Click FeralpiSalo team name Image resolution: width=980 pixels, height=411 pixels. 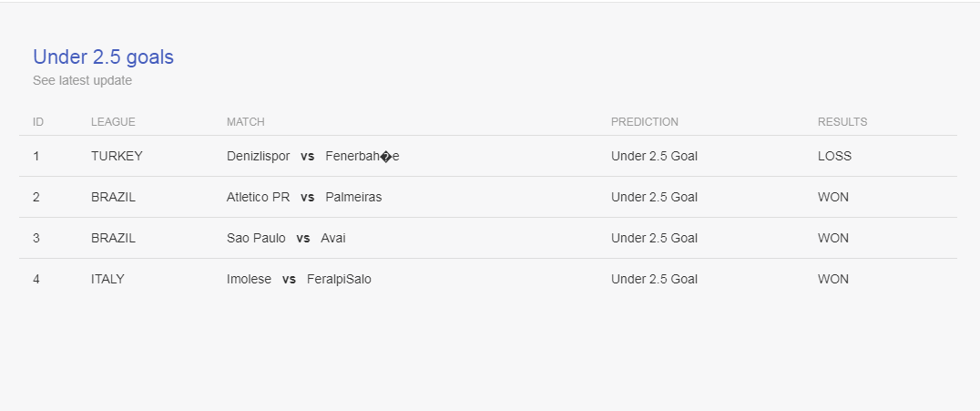point(339,280)
